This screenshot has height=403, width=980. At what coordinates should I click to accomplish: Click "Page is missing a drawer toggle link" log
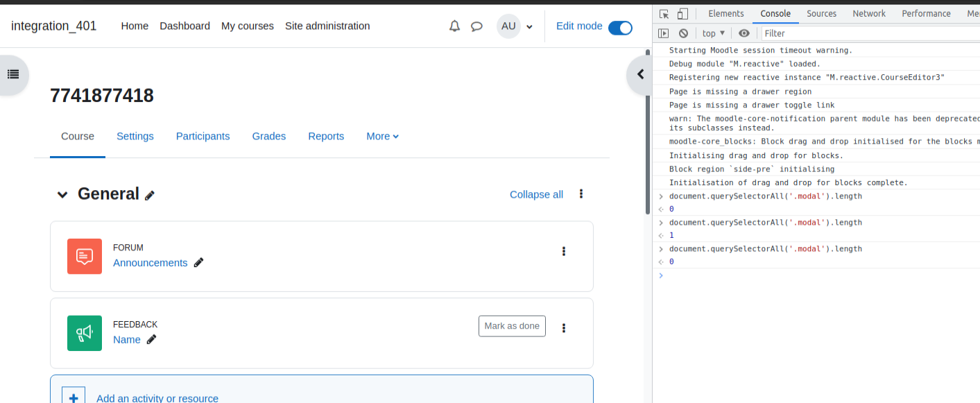[752, 105]
